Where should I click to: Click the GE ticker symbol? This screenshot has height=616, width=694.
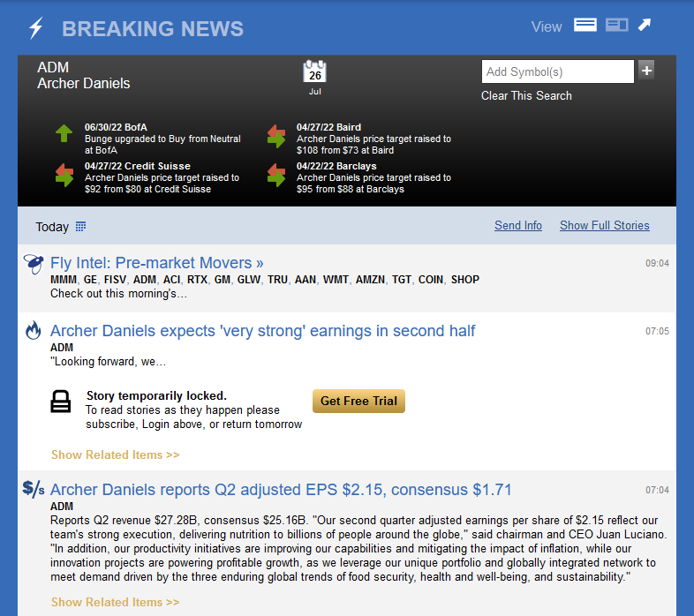tap(90, 280)
